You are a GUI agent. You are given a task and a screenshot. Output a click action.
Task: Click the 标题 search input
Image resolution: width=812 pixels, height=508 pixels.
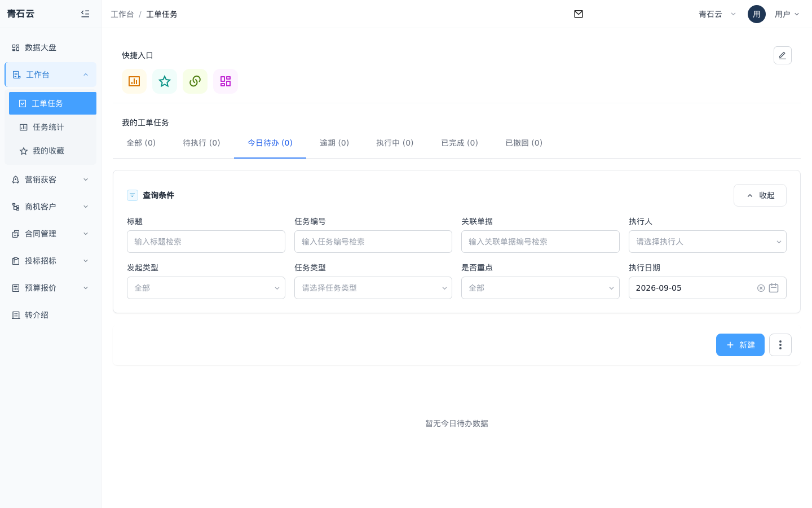click(x=206, y=242)
